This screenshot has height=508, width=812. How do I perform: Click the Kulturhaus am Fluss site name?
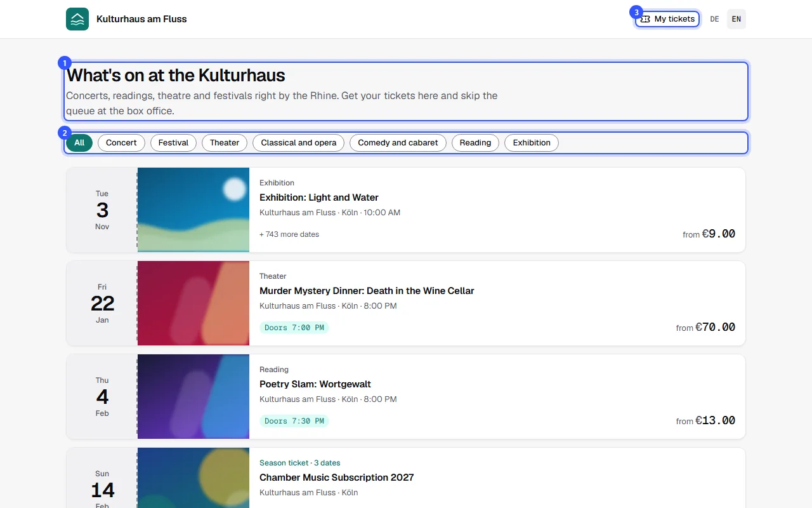click(x=141, y=19)
